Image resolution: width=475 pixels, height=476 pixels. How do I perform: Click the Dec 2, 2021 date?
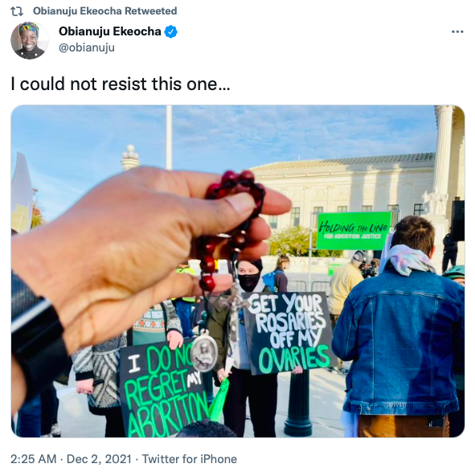tap(99, 459)
